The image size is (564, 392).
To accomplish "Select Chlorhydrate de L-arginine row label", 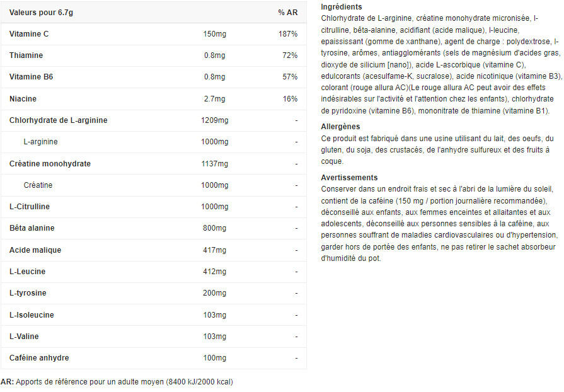I will coord(59,120).
